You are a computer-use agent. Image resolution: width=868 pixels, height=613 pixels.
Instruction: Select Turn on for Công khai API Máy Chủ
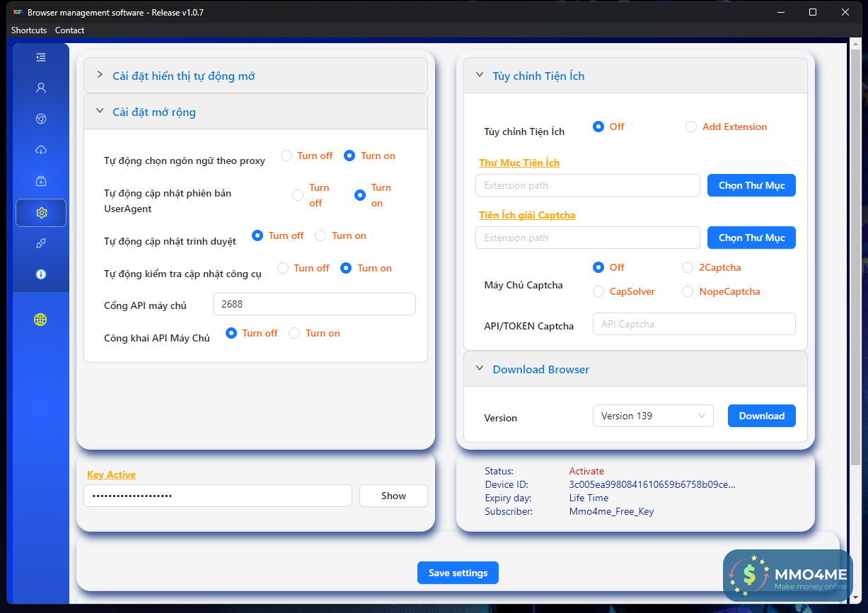pyautogui.click(x=294, y=333)
